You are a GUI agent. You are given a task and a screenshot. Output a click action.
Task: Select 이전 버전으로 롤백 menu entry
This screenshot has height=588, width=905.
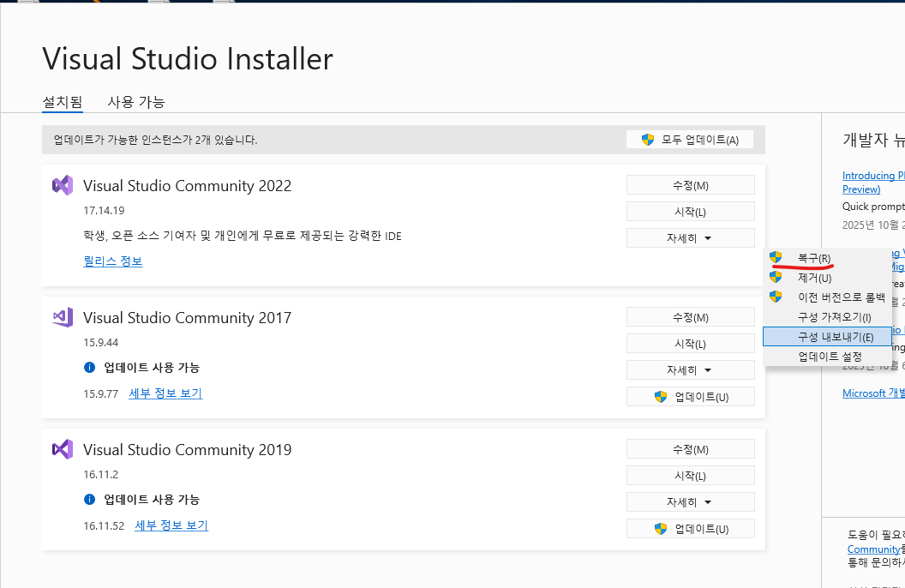827,297
